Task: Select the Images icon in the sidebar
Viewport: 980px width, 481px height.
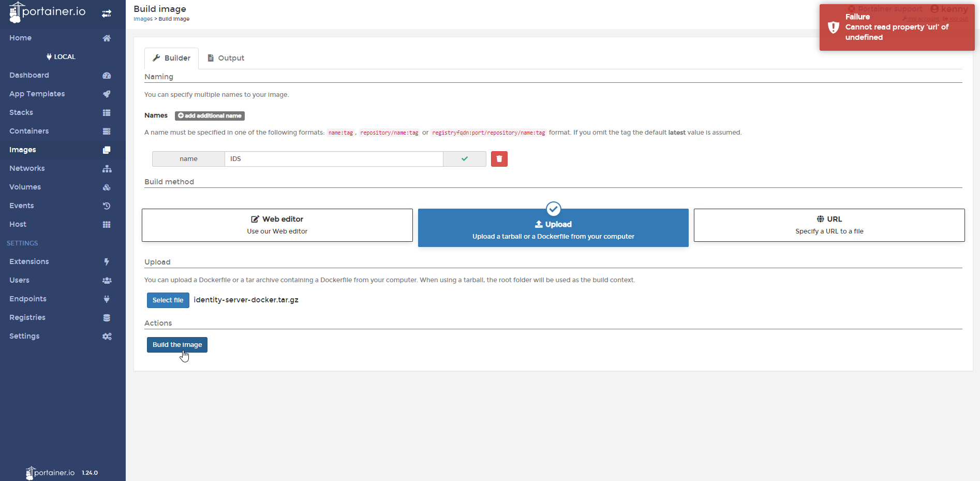Action: point(107,150)
